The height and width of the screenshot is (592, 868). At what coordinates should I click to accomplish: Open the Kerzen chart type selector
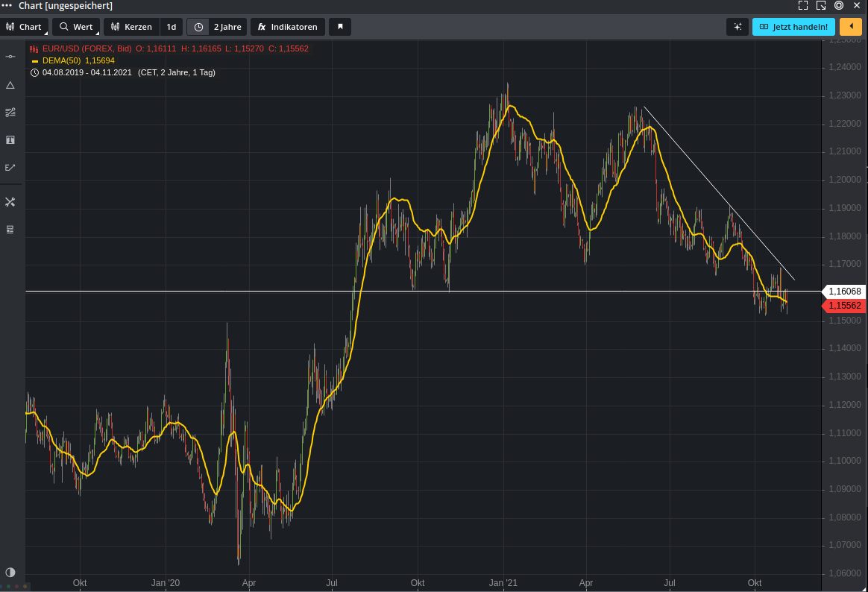(131, 27)
